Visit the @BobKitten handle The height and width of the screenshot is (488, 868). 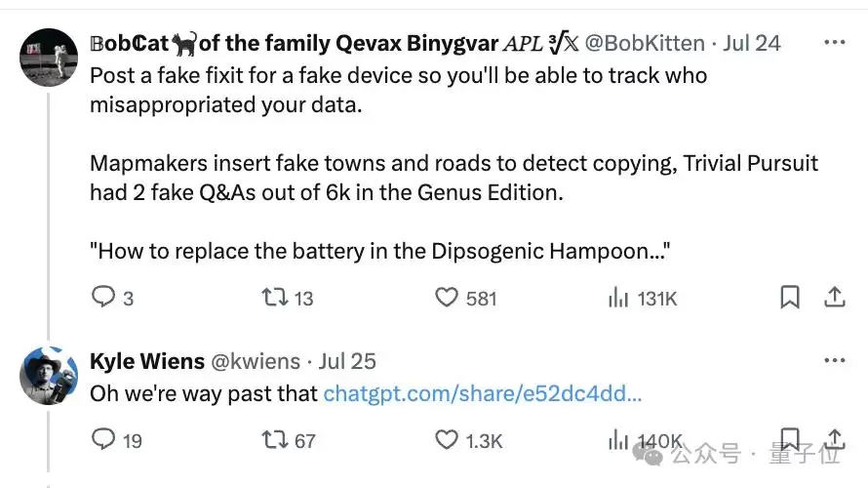pyautogui.click(x=645, y=43)
